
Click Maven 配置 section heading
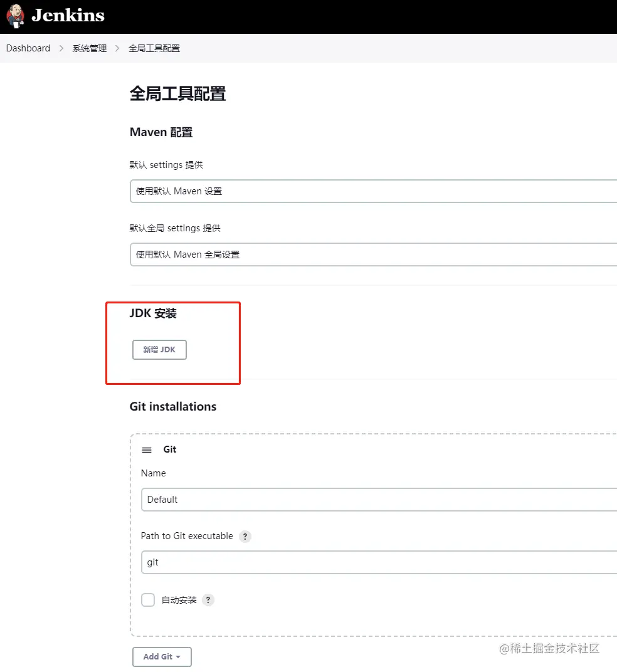pos(161,132)
